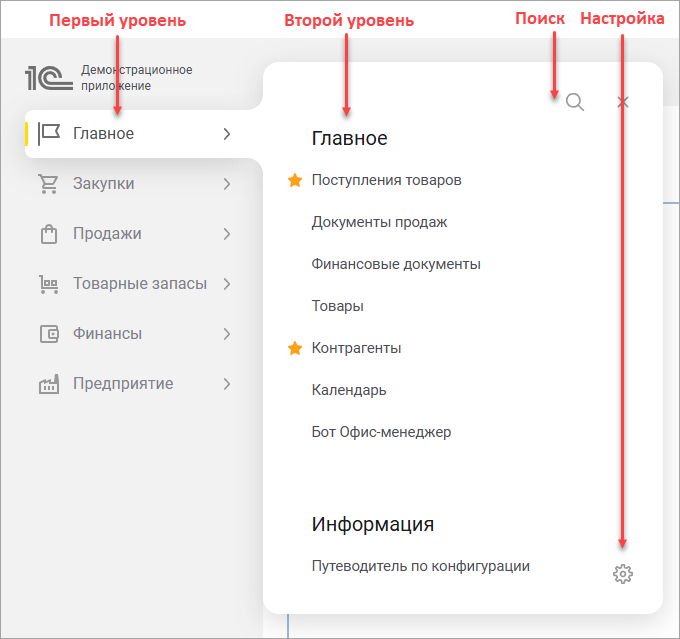Expand the Закупки section chevron

click(227, 184)
